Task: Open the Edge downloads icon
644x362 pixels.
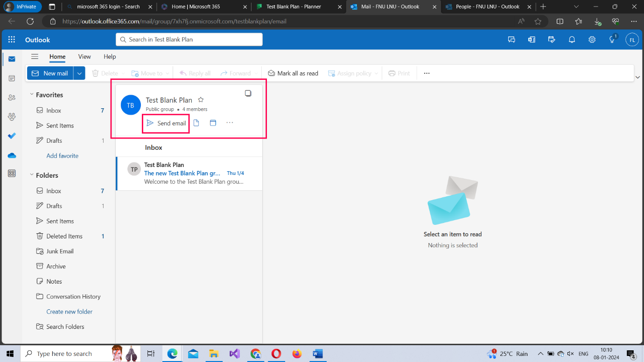Action: 597,21
